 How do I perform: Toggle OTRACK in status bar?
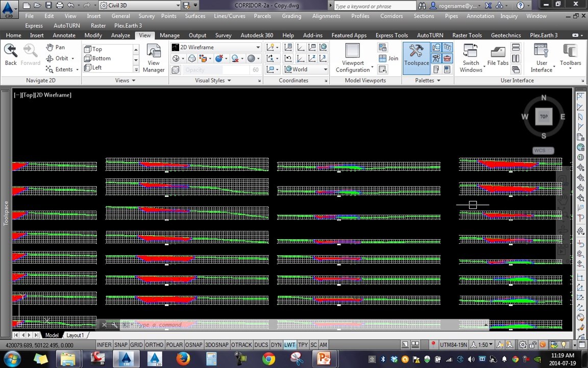pyautogui.click(x=241, y=344)
